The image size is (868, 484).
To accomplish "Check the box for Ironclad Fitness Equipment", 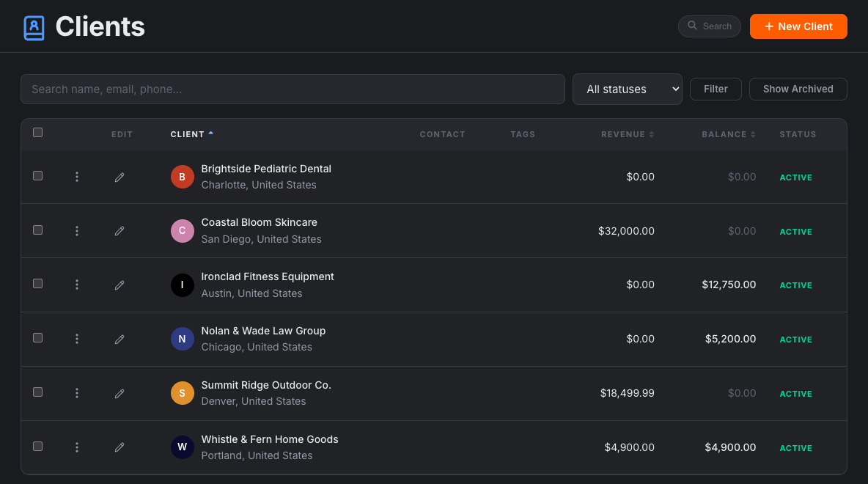I will coord(37,284).
